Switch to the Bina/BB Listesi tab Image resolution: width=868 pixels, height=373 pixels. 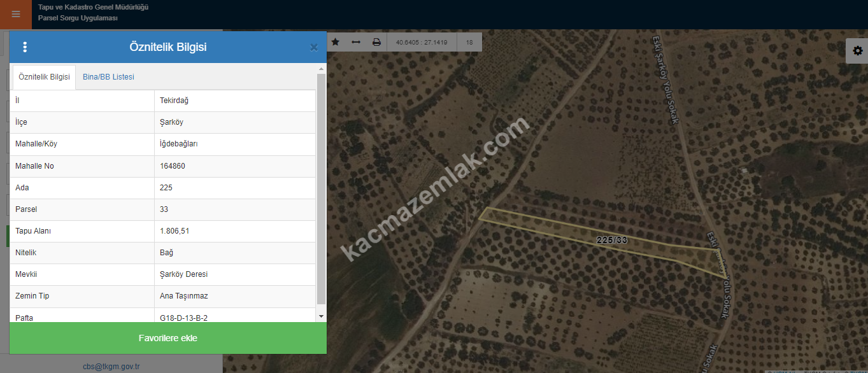(108, 77)
